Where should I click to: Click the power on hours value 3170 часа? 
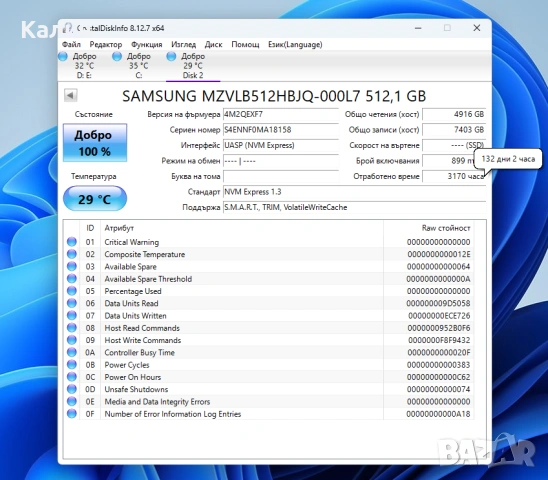pos(454,176)
